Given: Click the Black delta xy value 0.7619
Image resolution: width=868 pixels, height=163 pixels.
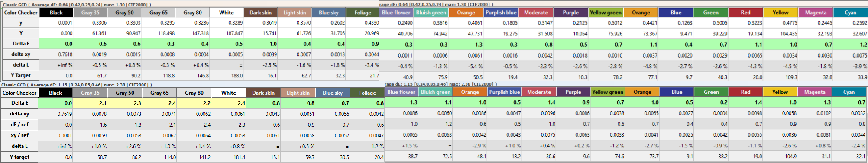Looking at the screenshot, I should pos(65,114).
